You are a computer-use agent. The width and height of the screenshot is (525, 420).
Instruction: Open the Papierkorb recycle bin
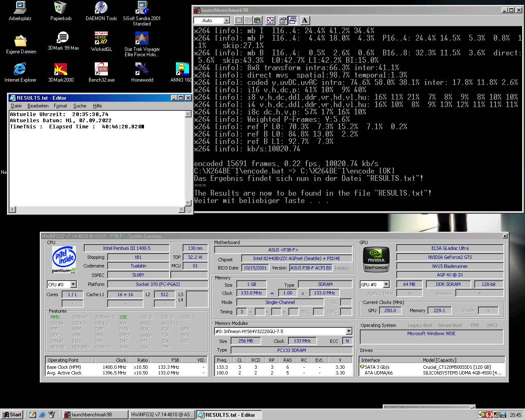pyautogui.click(x=61, y=11)
